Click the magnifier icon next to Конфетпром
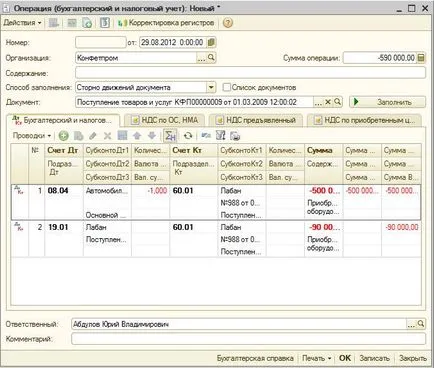434x368 pixels. (211, 58)
